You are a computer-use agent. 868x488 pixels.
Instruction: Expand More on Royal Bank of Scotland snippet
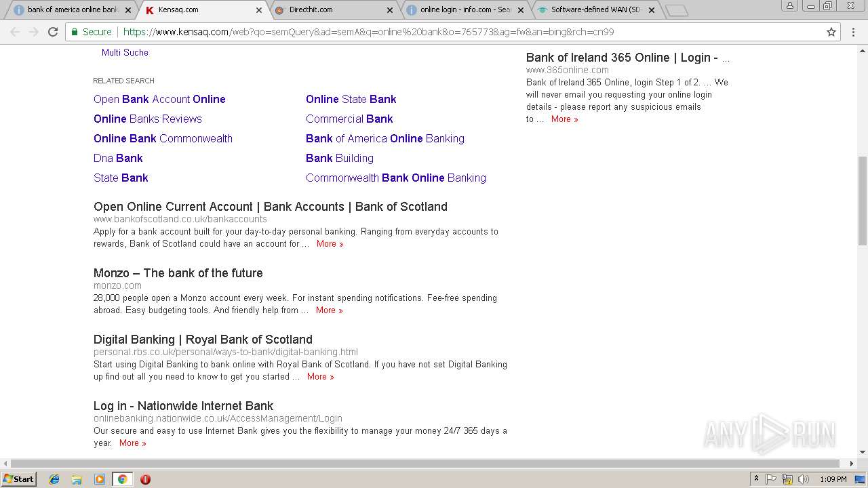point(321,377)
